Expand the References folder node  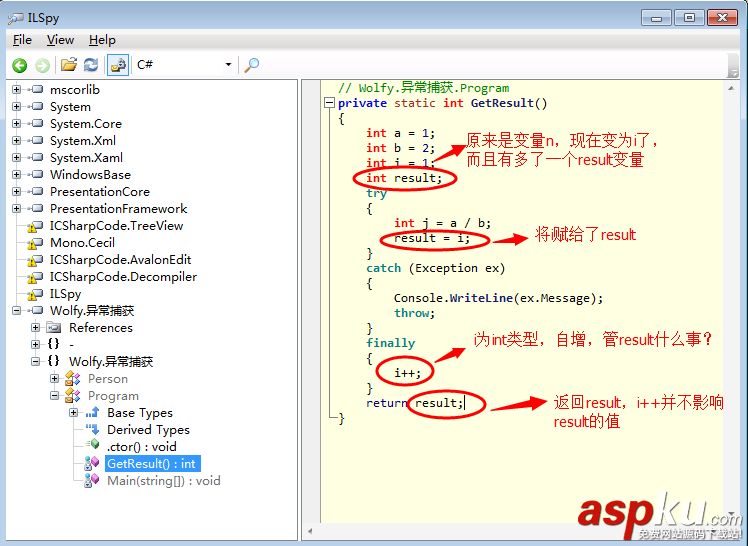(35, 328)
